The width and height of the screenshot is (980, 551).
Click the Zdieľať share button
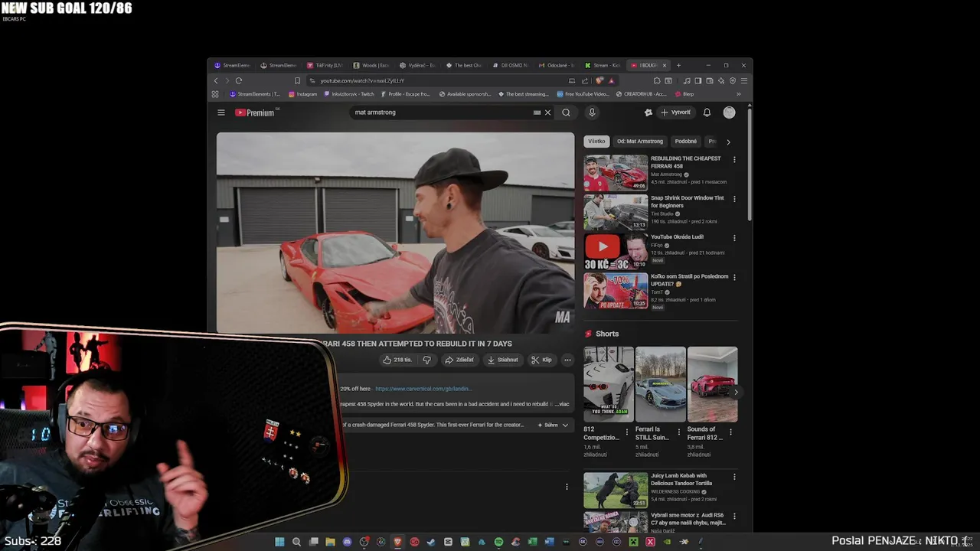(459, 360)
